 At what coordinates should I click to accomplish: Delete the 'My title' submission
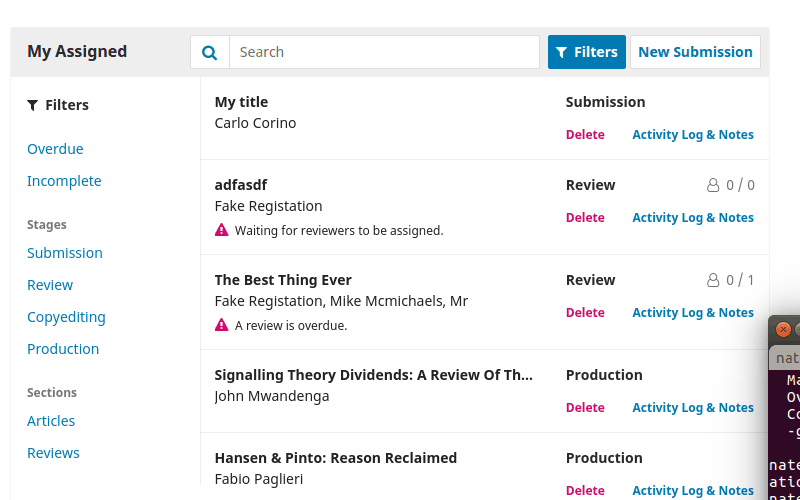tap(585, 135)
